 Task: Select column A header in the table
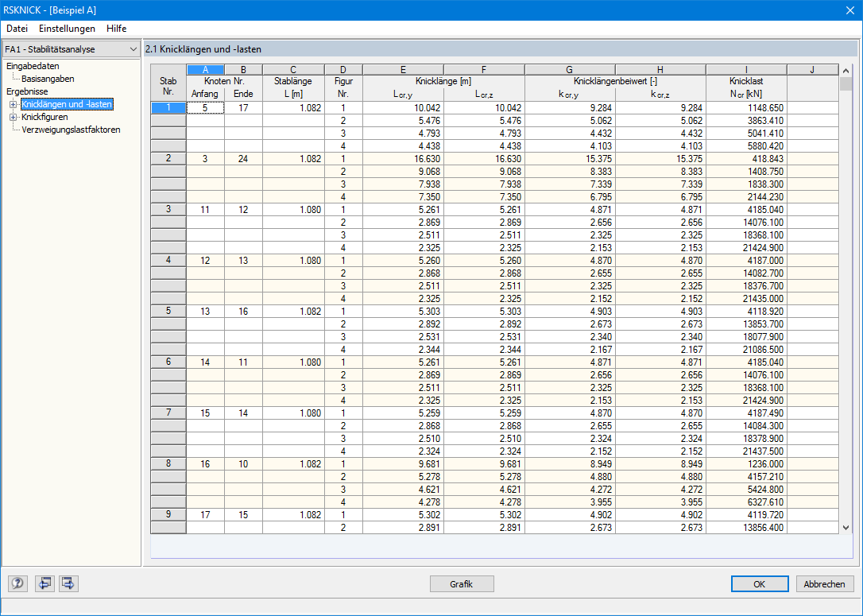(205, 69)
